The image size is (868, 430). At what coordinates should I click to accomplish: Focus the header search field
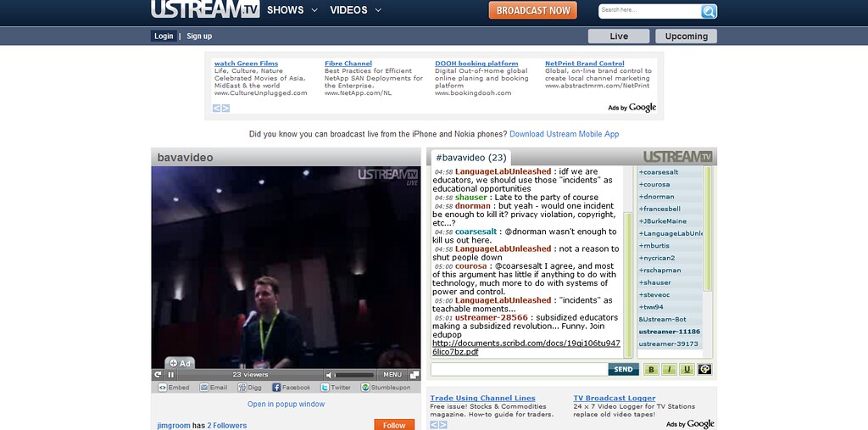648,10
